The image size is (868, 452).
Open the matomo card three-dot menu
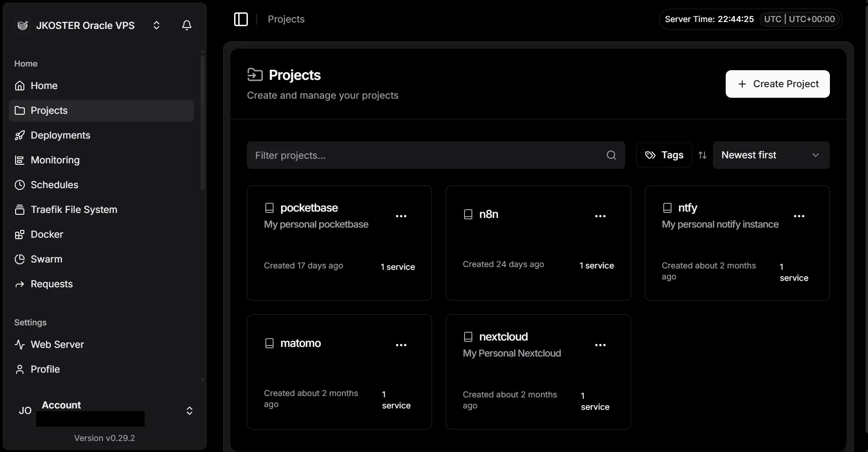coord(401,345)
